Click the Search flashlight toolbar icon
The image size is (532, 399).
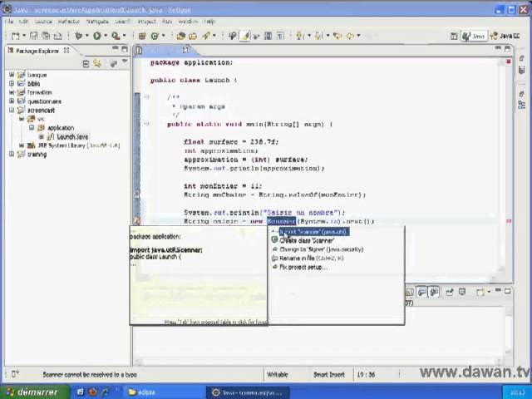[x=206, y=36]
